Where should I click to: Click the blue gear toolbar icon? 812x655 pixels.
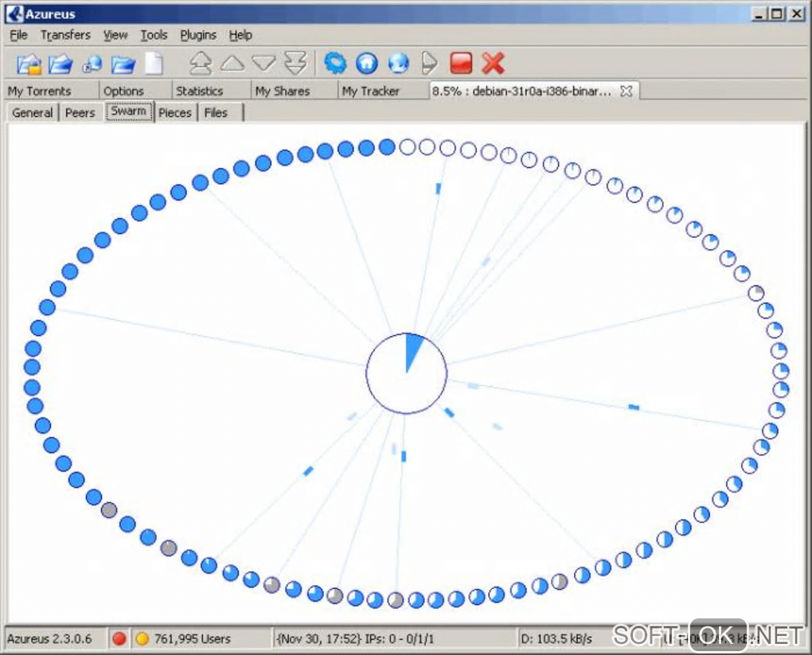[335, 63]
